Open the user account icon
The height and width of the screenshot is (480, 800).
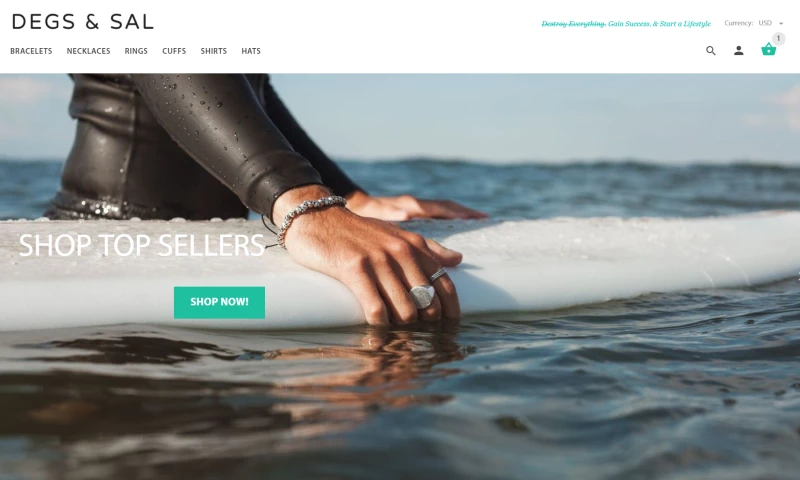[738, 50]
